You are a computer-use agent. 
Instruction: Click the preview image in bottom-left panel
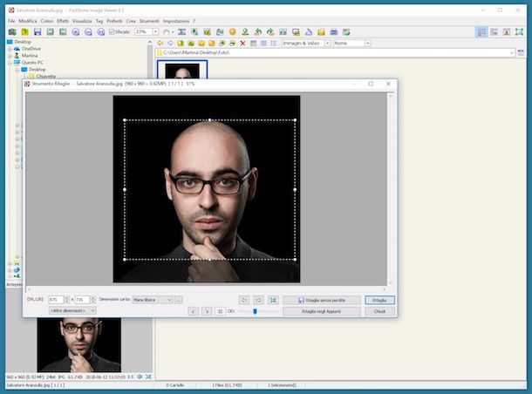click(x=78, y=344)
